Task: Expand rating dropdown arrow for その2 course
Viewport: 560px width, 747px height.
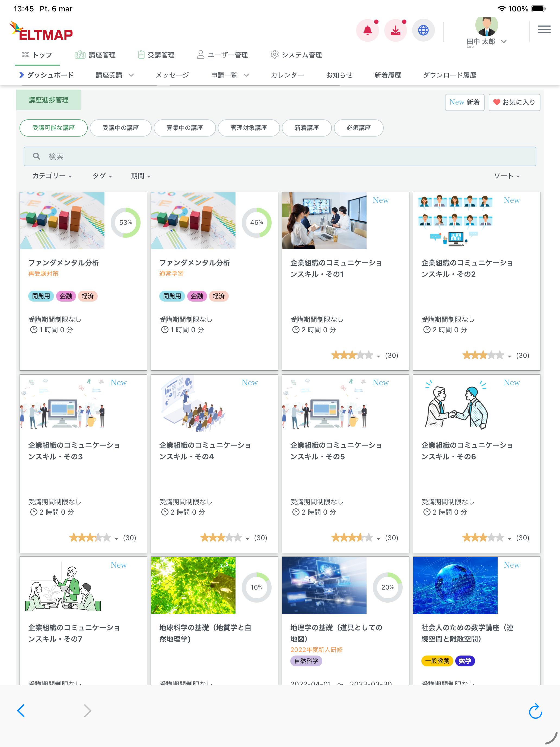Action: 509,356
